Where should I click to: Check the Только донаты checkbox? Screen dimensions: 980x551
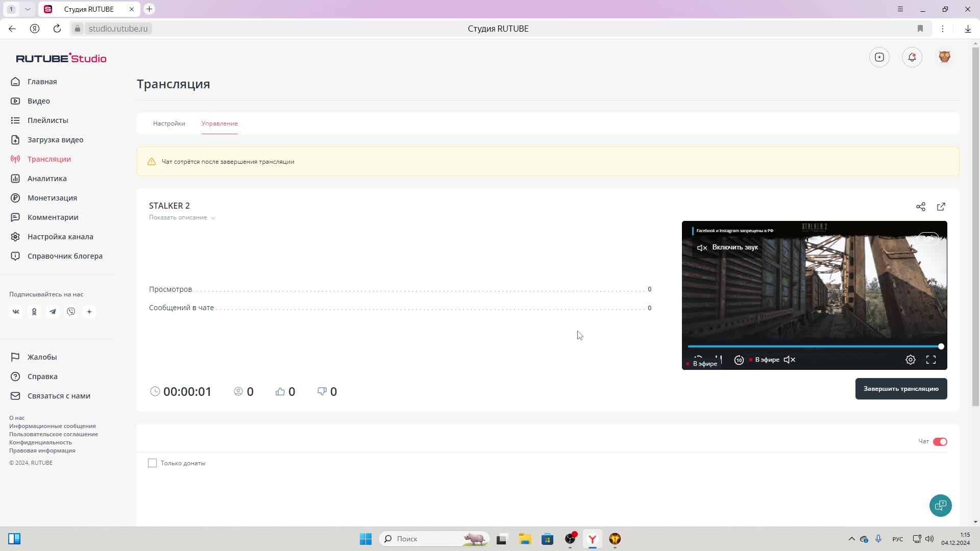click(152, 463)
